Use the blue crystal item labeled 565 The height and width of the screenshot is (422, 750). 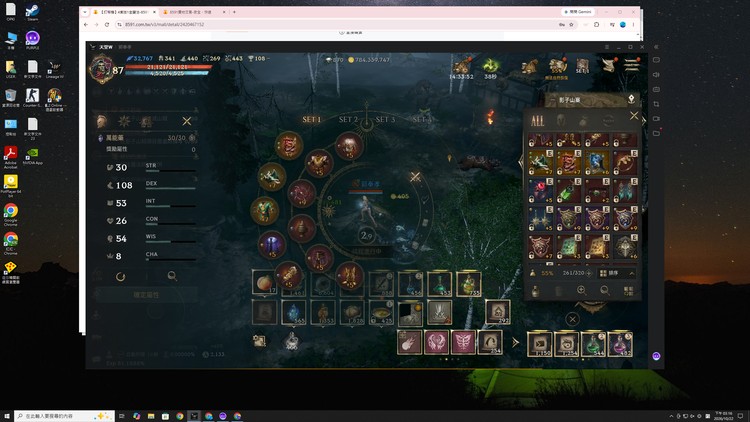click(294, 313)
